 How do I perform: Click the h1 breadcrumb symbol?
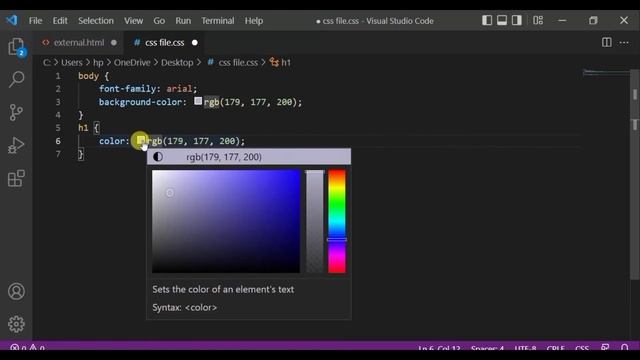(281, 62)
